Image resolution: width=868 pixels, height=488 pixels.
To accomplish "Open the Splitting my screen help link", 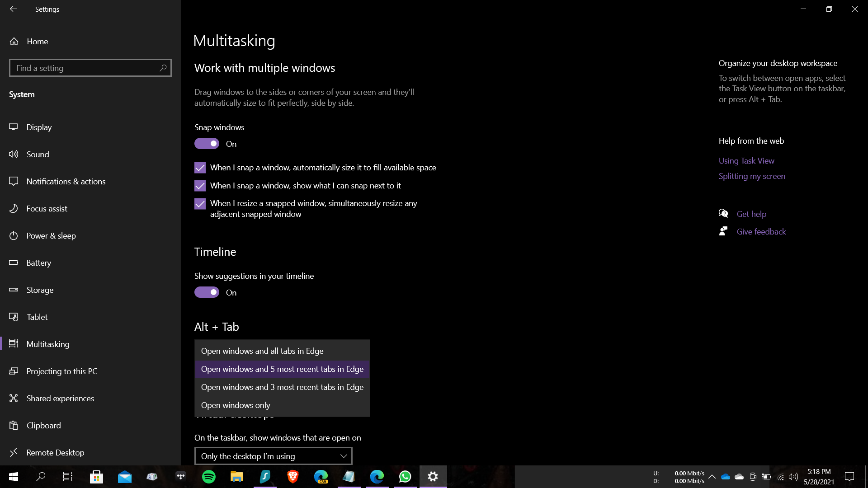I will click(x=752, y=176).
